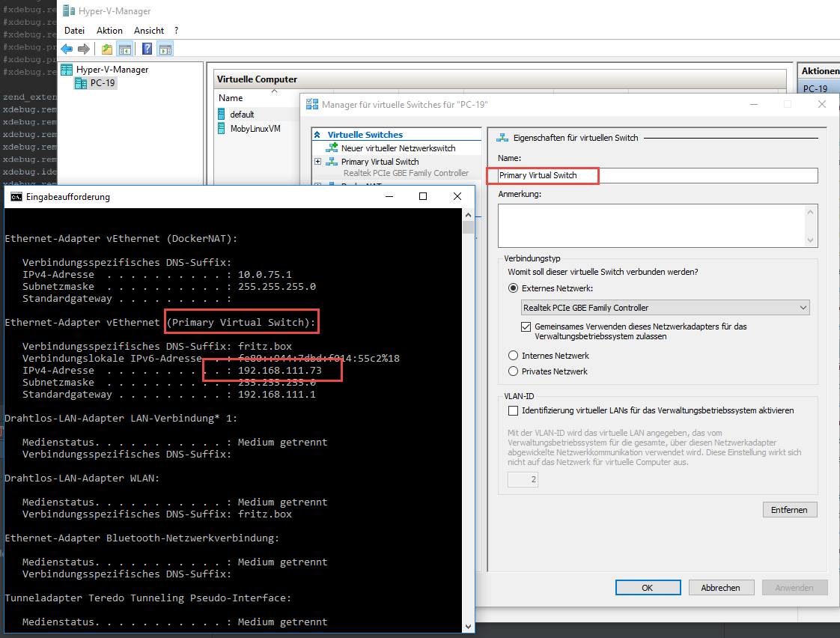Click Realtek PCIe GBE Family Controller subtext
The image size is (840, 638).
(x=406, y=173)
